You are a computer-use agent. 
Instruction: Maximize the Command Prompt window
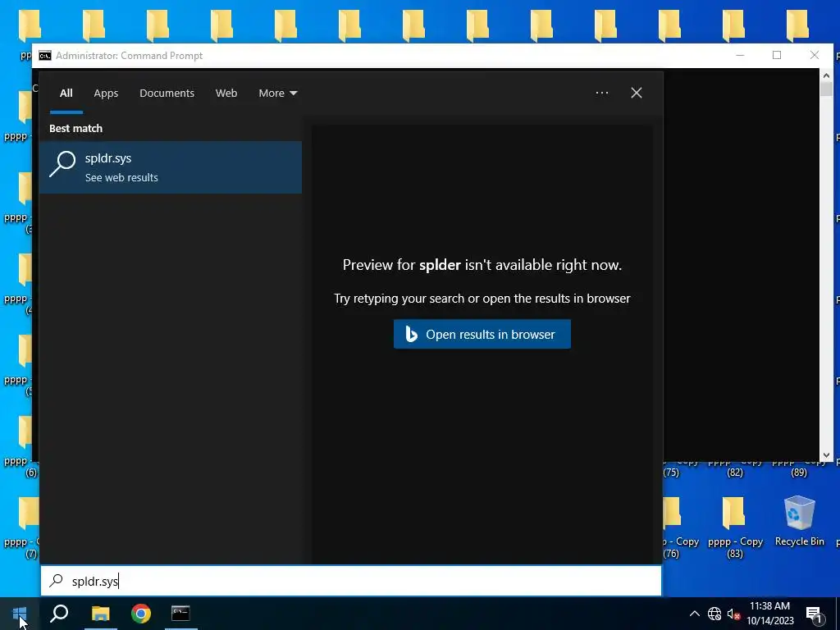click(777, 55)
